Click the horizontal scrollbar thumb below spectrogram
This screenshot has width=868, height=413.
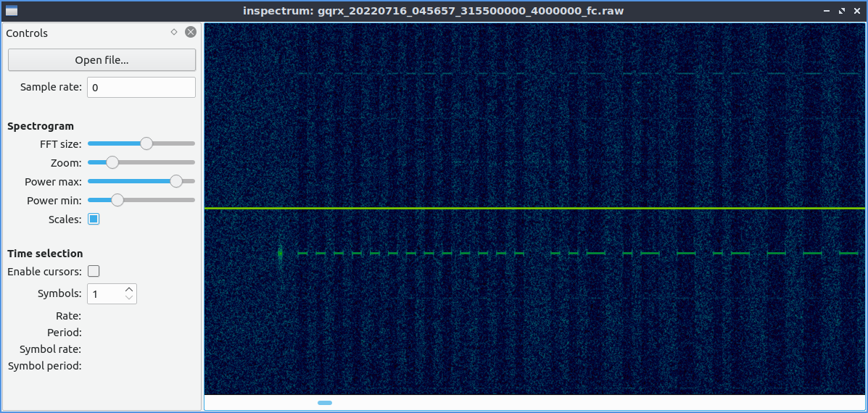click(325, 403)
